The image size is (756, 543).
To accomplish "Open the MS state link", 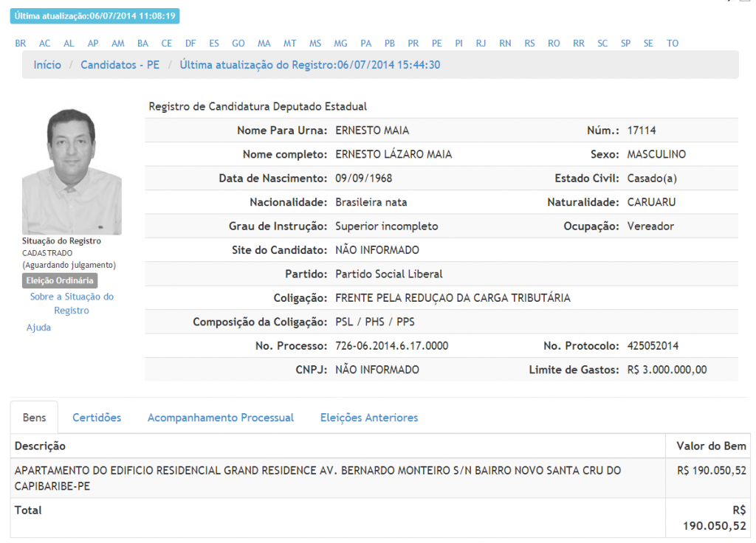I will click(x=315, y=44).
